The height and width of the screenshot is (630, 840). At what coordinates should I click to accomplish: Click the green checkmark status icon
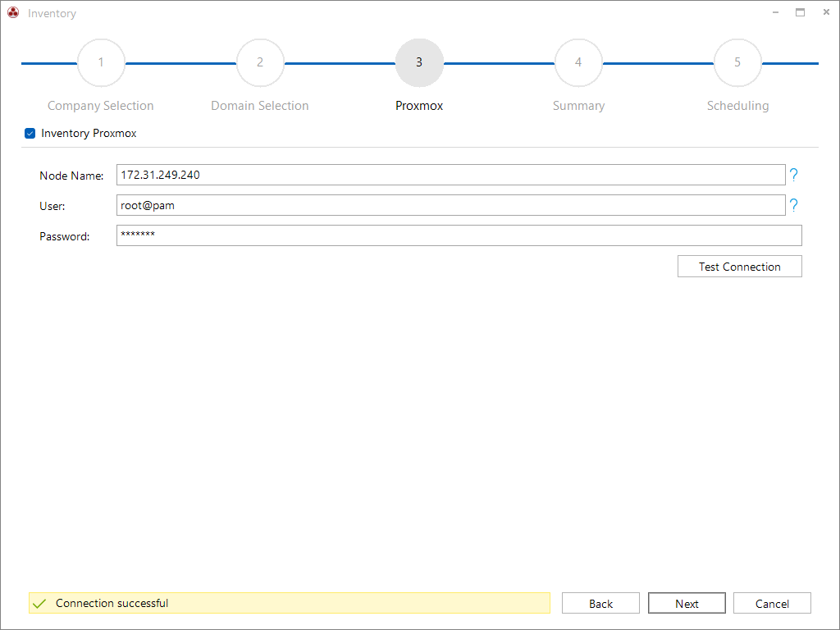point(39,604)
